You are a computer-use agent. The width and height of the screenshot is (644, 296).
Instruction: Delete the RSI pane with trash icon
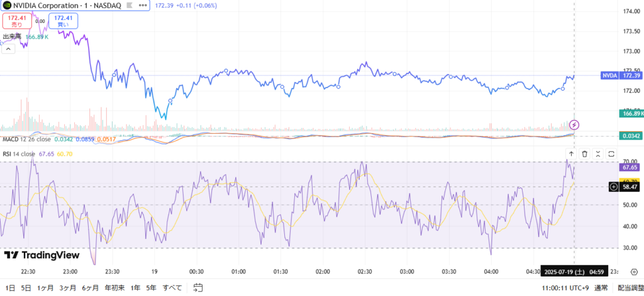pyautogui.click(x=584, y=154)
